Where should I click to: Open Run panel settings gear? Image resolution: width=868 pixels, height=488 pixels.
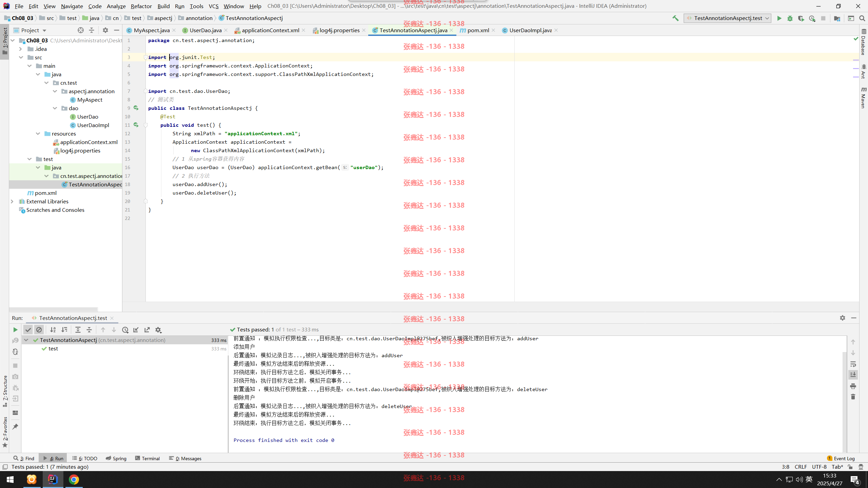coord(843,318)
